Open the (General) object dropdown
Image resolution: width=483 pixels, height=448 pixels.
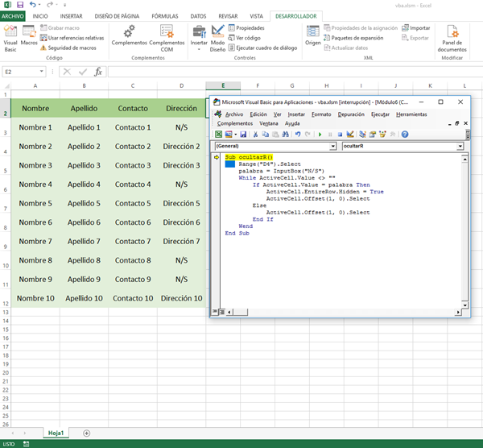[x=333, y=147]
